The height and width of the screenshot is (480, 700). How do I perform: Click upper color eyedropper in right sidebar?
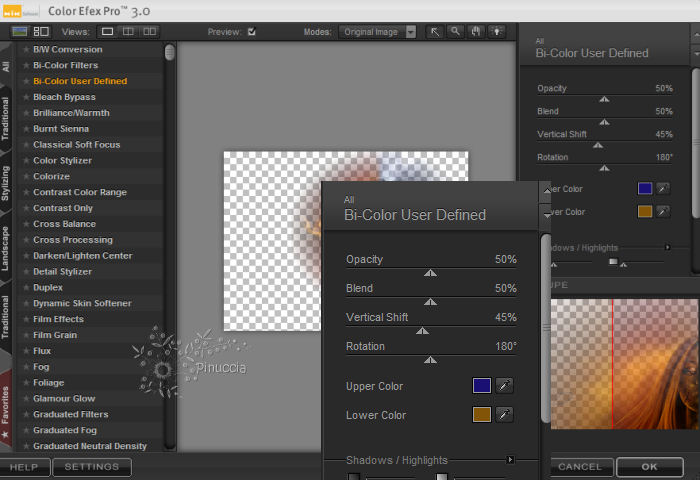[x=663, y=188]
